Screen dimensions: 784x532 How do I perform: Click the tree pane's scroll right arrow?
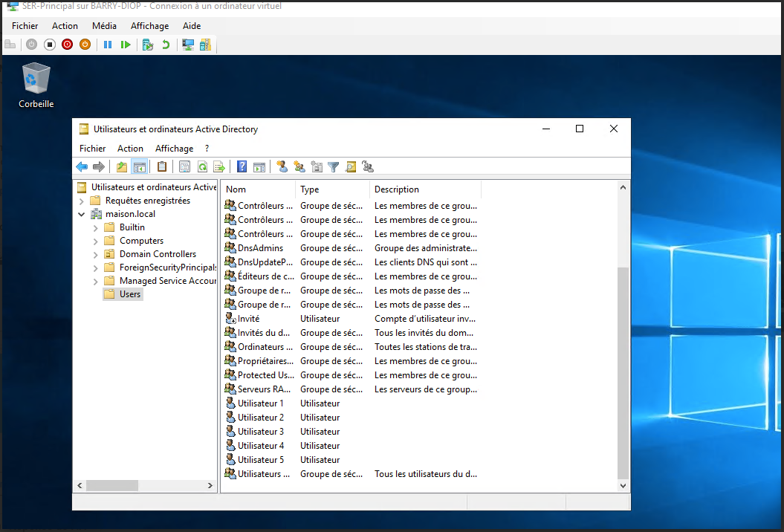click(210, 485)
